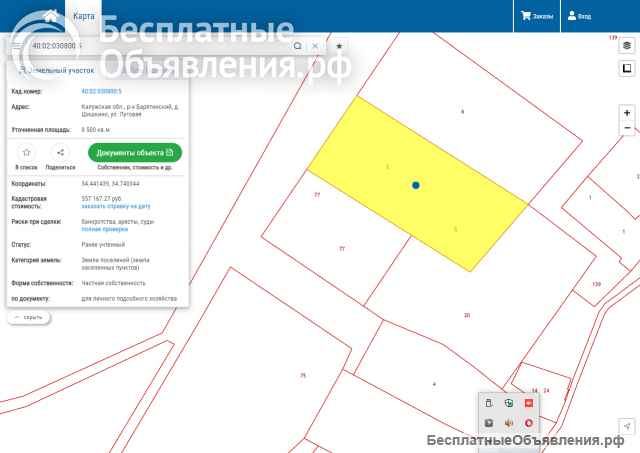Click the Поделиться share icon

point(60,153)
